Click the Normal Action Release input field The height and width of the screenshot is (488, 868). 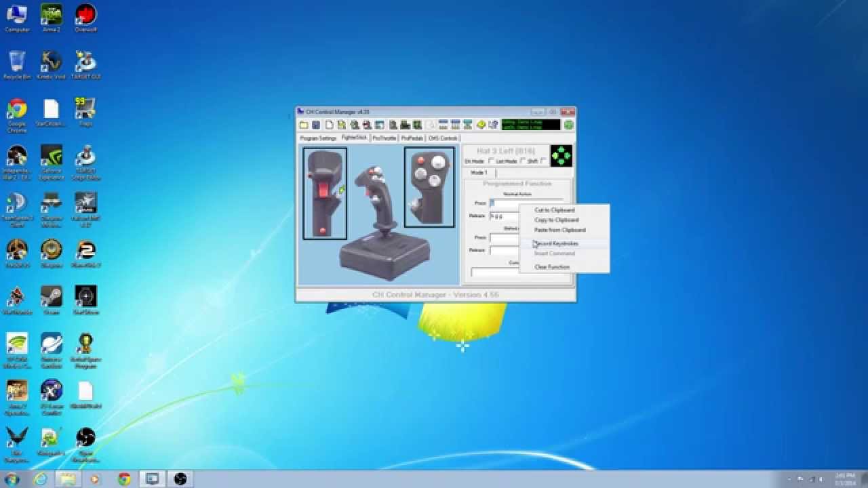tap(504, 216)
